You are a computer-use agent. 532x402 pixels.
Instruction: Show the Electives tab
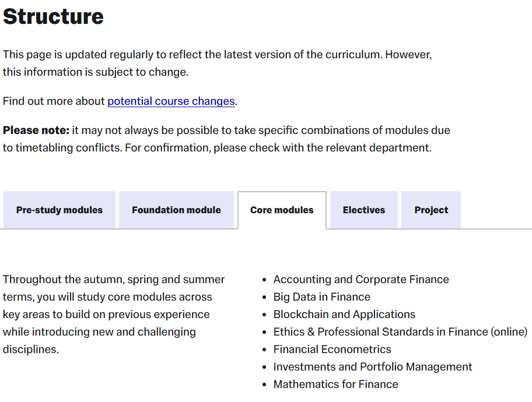click(364, 210)
